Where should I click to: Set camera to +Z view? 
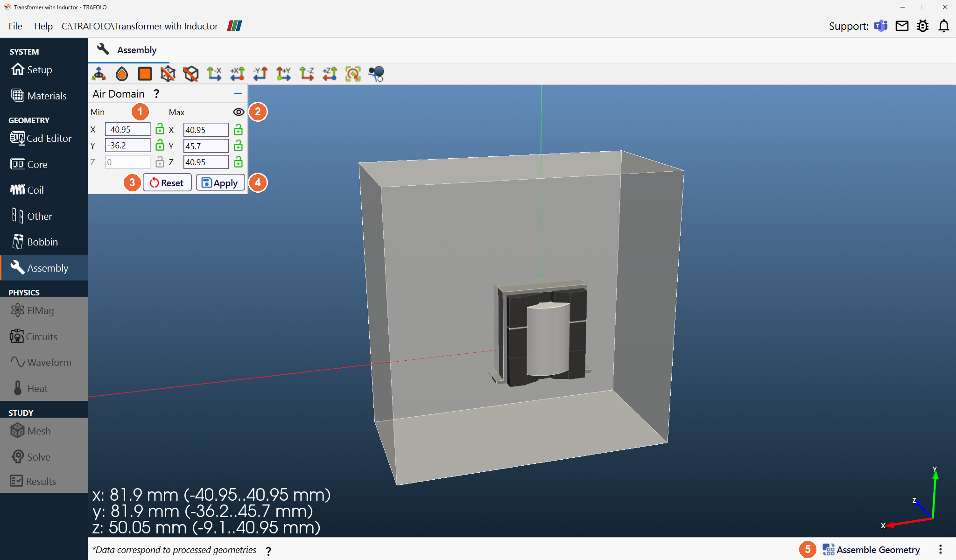point(330,74)
